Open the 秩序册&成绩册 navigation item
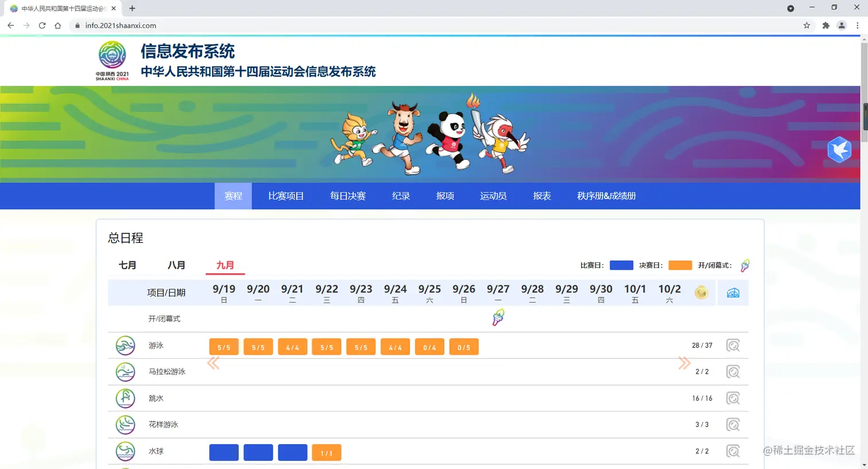This screenshot has width=868, height=469. pyautogui.click(x=606, y=196)
